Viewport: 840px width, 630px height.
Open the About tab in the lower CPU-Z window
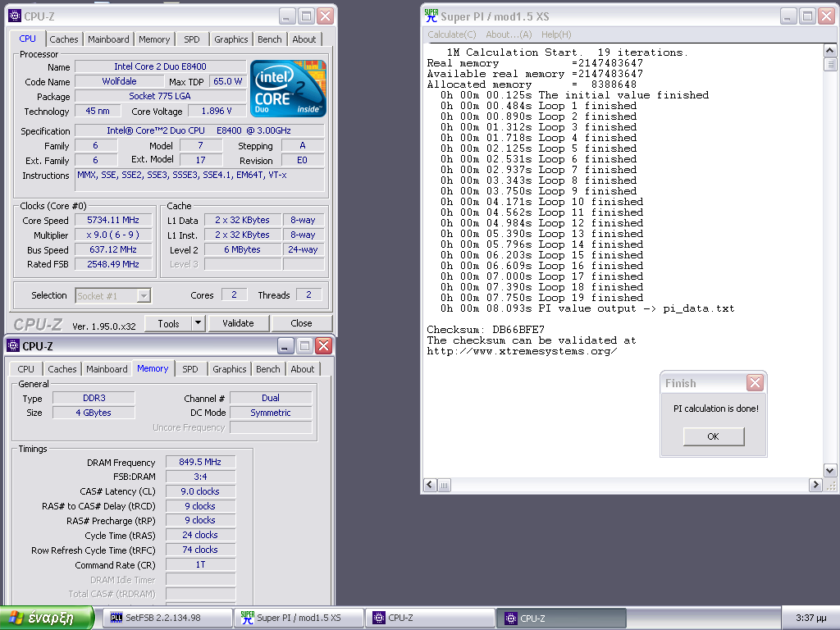pyautogui.click(x=303, y=369)
